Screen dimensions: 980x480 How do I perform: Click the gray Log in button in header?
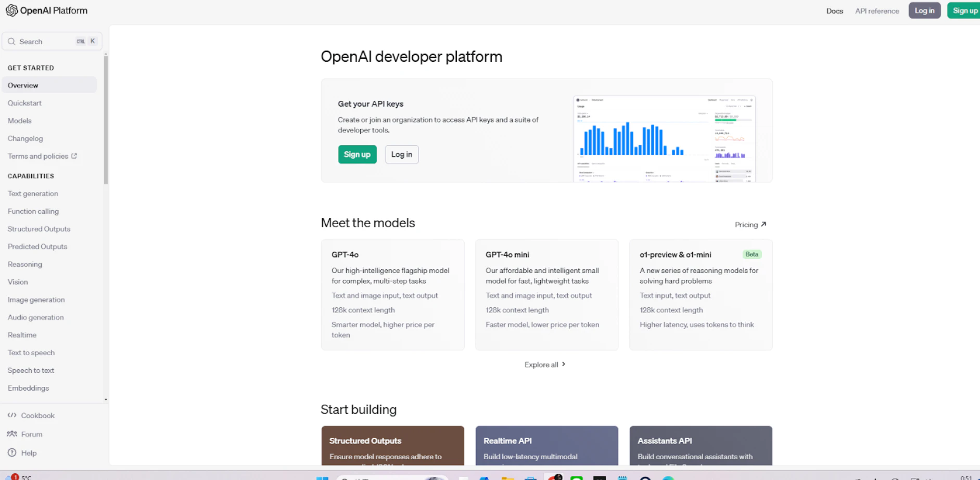point(924,10)
